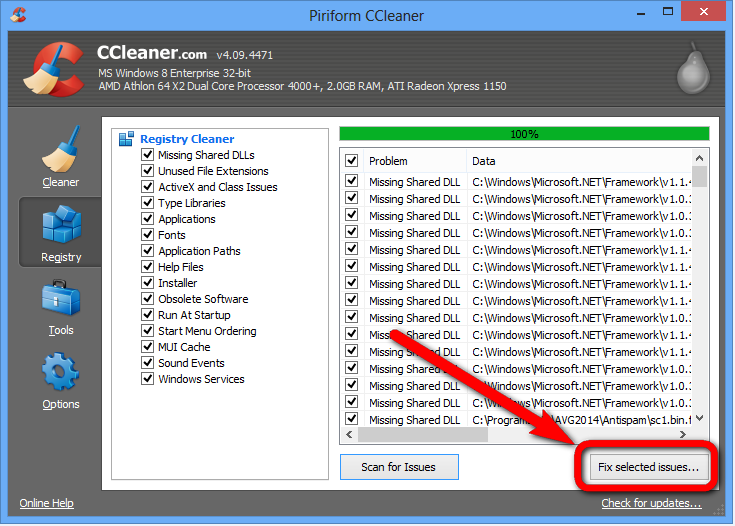The image size is (735, 526).
Task: Toggle the Fonts checkbox
Action: click(x=148, y=234)
